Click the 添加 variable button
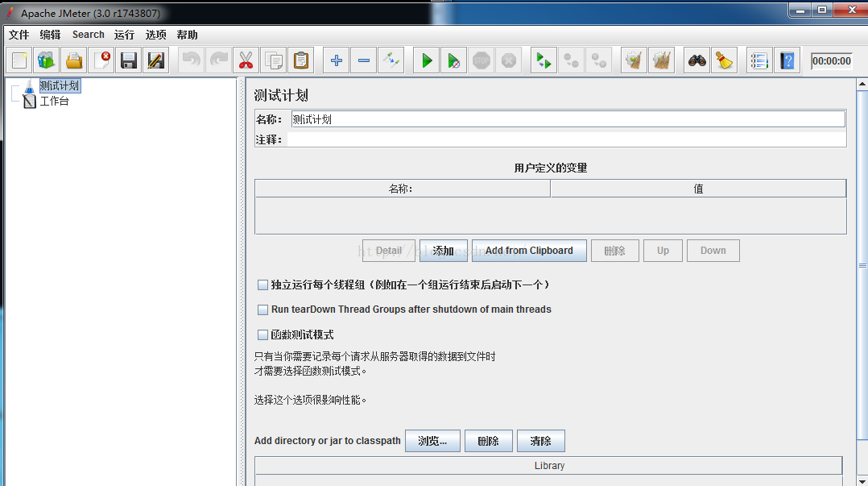868x486 pixels. tap(444, 251)
